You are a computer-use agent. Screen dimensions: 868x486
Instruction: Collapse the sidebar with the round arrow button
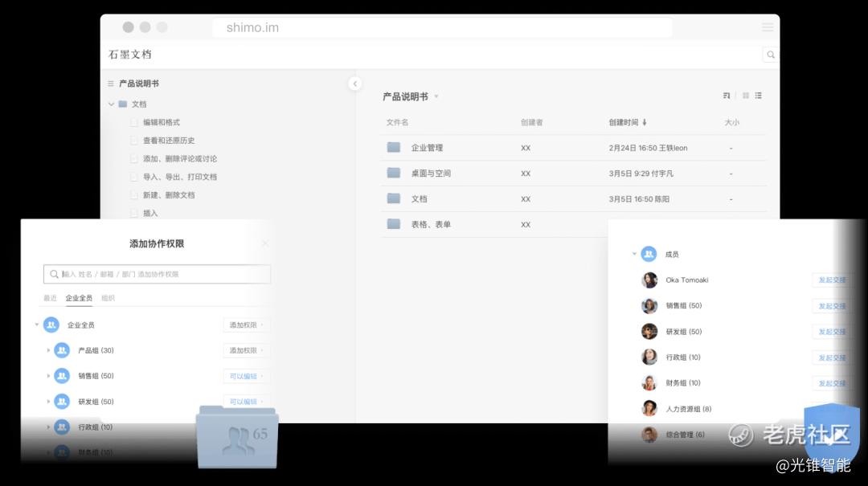[355, 84]
